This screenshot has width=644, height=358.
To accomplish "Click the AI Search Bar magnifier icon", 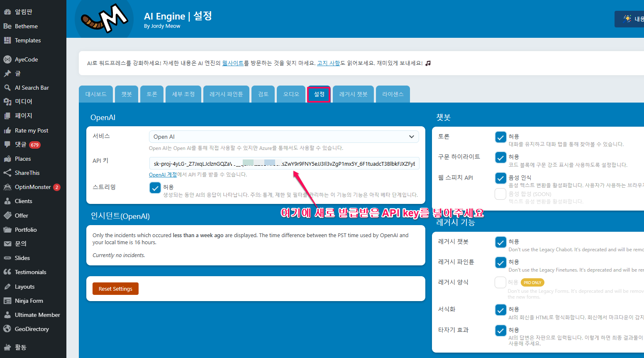I will pos(7,88).
